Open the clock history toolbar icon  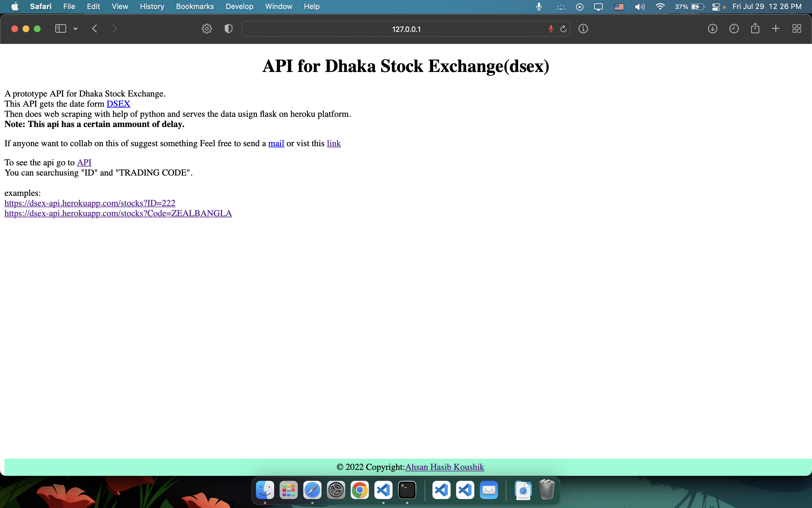click(x=734, y=29)
